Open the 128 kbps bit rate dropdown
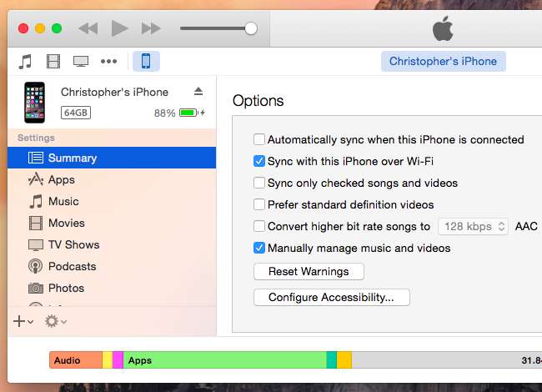 tap(473, 226)
